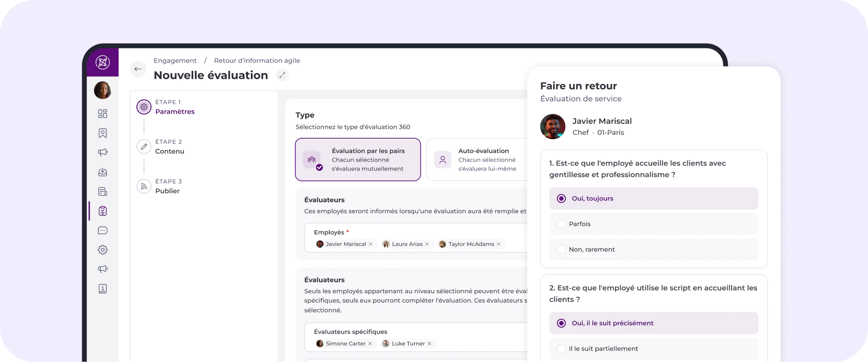868x362 pixels.
Task: Open the info document sidebar icon
Action: click(x=103, y=289)
